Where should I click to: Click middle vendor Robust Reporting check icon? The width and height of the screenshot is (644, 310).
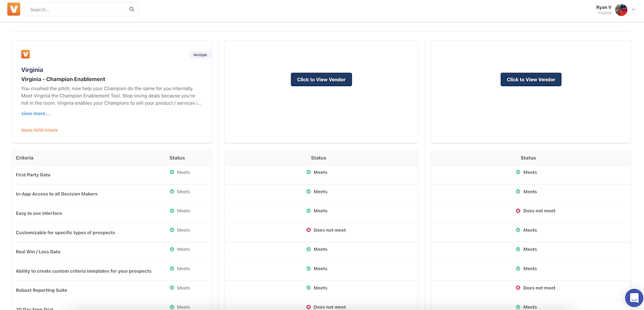[x=308, y=288]
